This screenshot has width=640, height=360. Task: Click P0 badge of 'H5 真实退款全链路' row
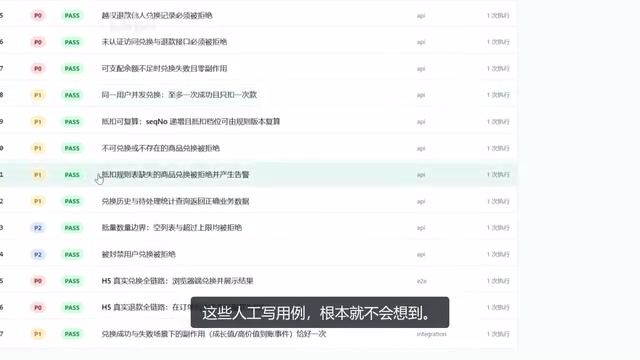pos(38,307)
